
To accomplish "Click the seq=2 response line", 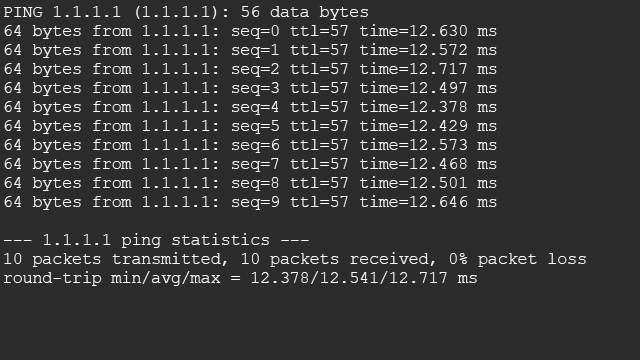I will (250, 69).
